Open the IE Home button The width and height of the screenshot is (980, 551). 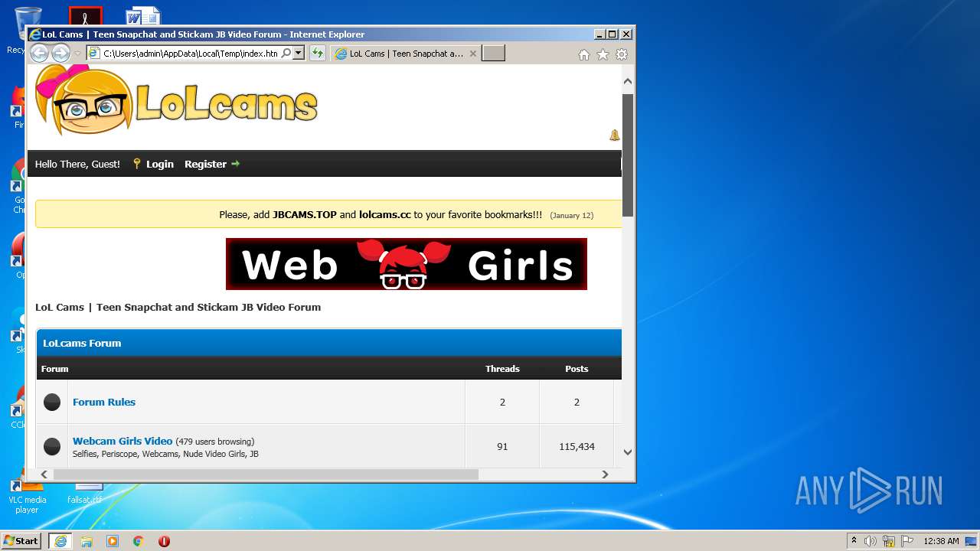584,54
